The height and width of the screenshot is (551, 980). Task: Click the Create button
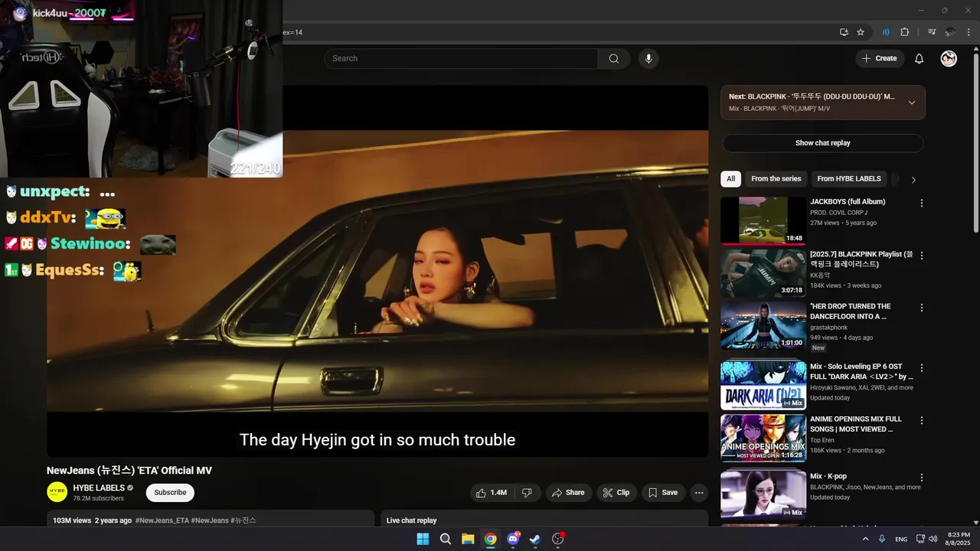880,59
